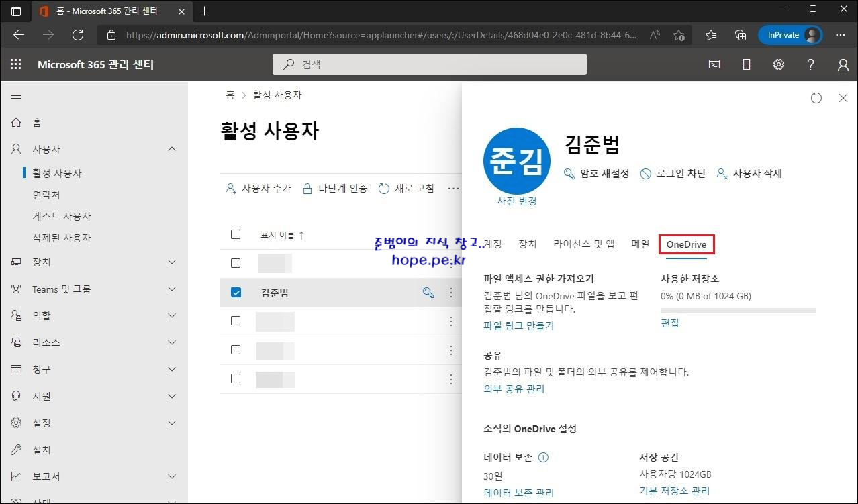Check the last user row checkbox
The image size is (858, 504).
(x=236, y=379)
